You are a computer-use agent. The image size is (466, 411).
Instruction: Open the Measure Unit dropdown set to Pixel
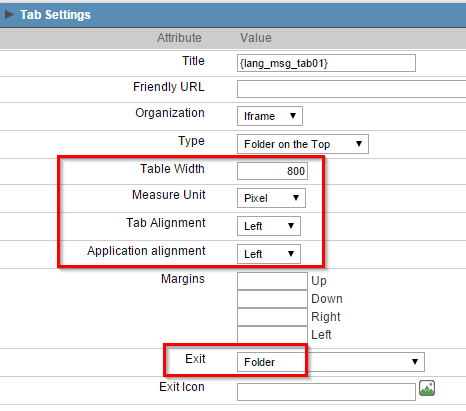click(271, 198)
